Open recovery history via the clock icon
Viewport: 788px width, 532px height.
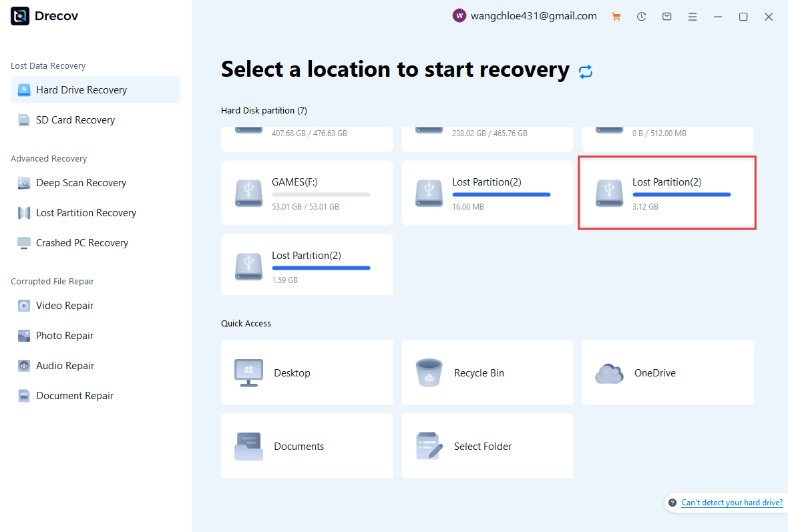(641, 16)
